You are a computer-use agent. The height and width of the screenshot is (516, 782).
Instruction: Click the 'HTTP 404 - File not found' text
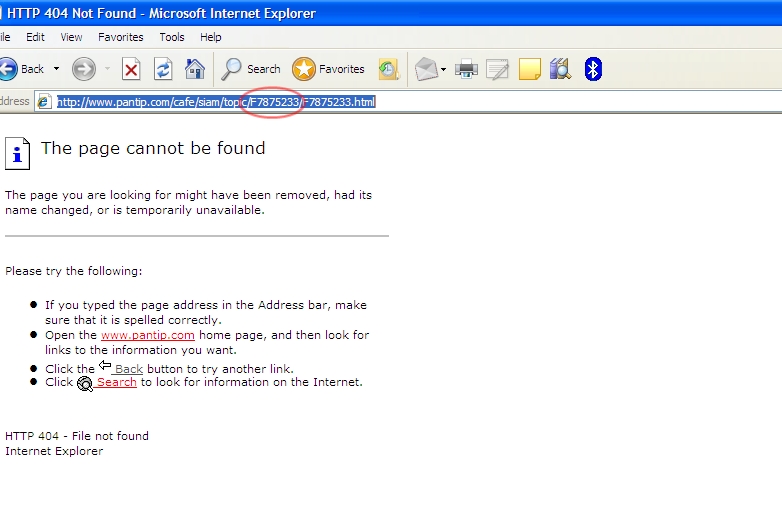(77, 436)
